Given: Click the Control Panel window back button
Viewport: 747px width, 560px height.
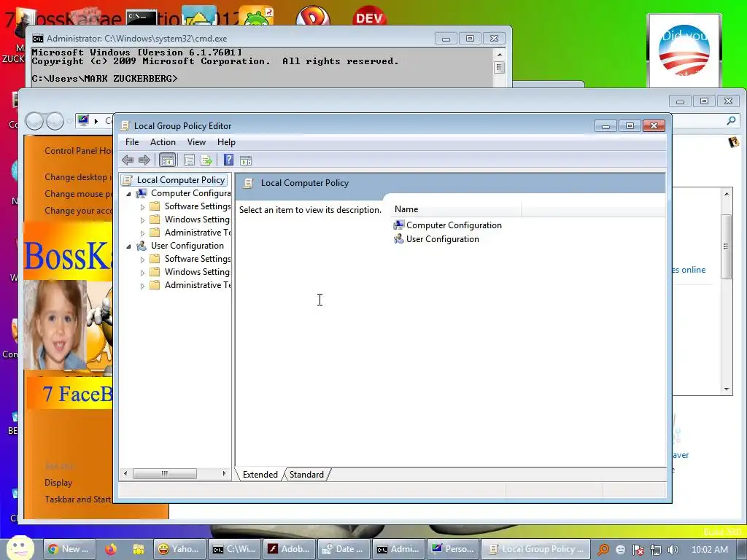Looking at the screenshot, I should click(x=34, y=121).
